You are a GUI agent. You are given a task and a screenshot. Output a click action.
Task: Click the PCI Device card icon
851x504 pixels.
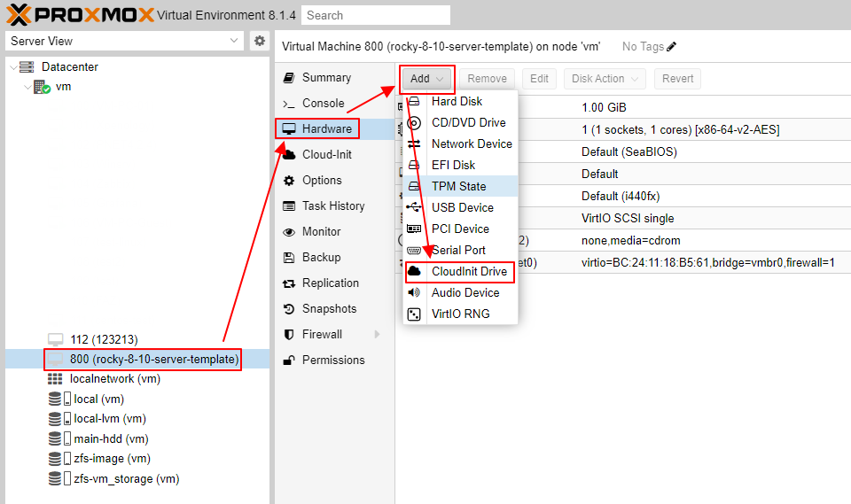[414, 229]
